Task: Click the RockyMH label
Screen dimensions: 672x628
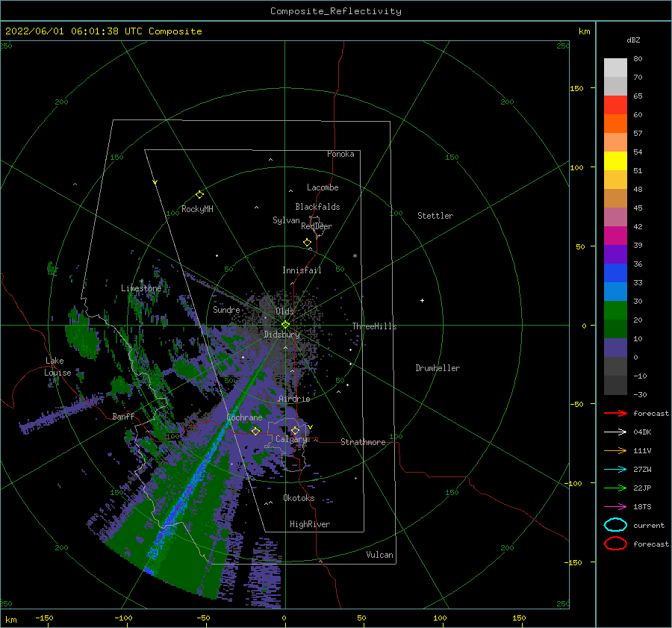Action: pos(197,209)
